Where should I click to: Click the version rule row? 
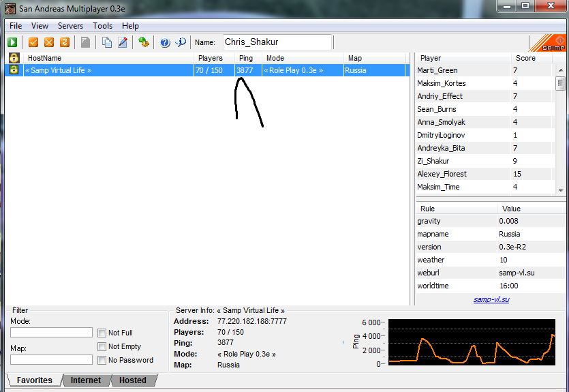[491, 247]
